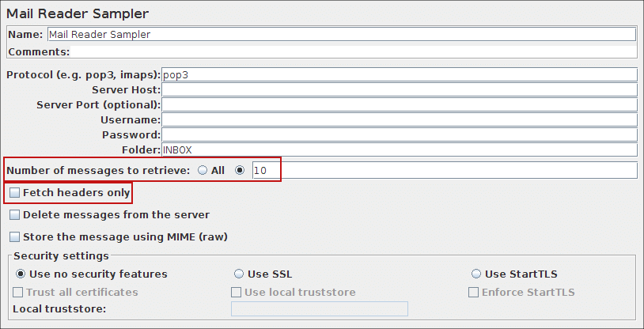Focus the Protocol field containing pop3

(399, 75)
